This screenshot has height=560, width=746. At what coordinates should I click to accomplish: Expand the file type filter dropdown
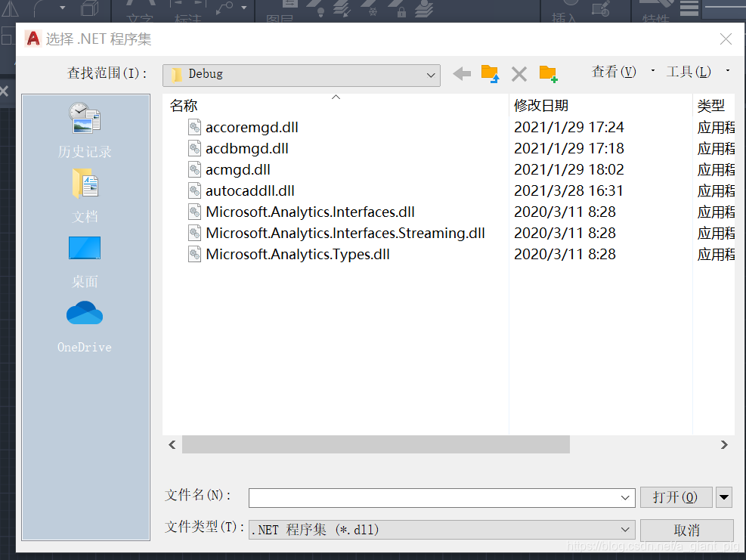coord(625,530)
